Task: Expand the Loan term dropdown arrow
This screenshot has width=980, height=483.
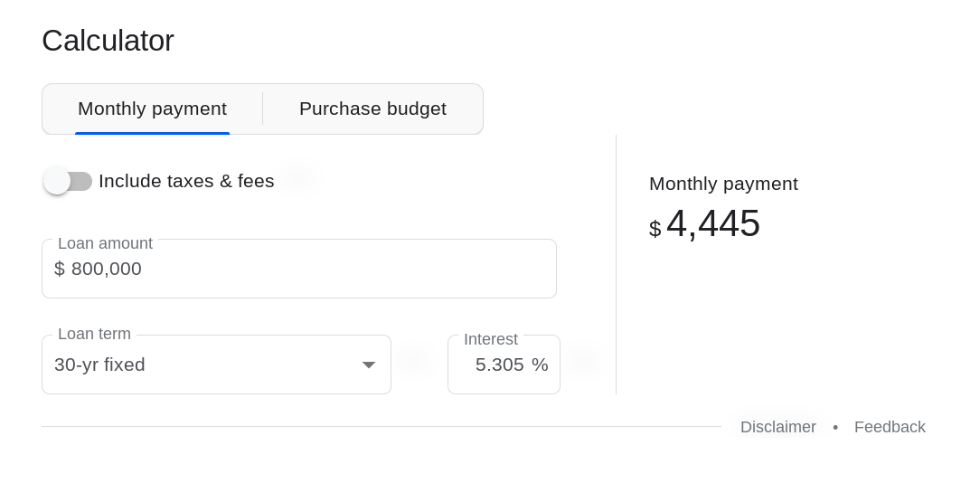Action: [369, 365]
